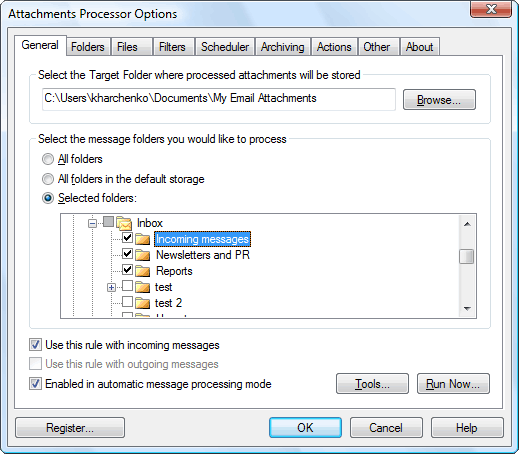Viewport: 519px width, 454px height.
Task: Collapse the Inbox tree node
Action: (x=93, y=223)
